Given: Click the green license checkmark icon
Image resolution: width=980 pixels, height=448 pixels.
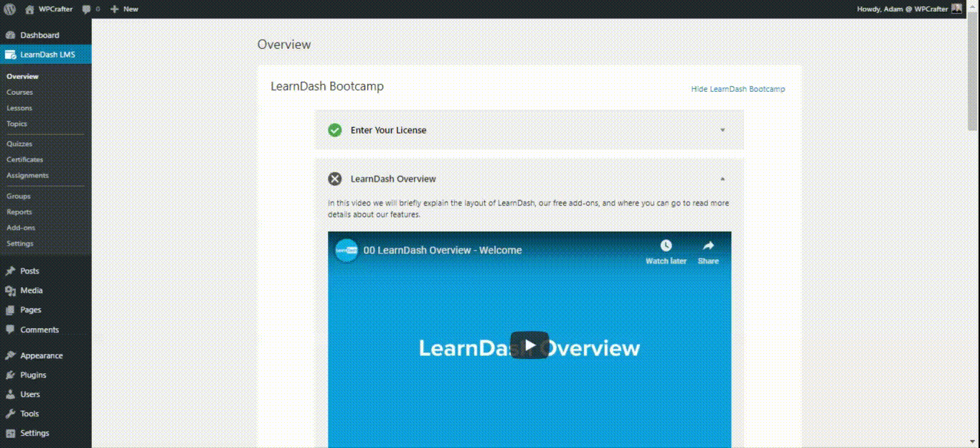Looking at the screenshot, I should pos(334,130).
